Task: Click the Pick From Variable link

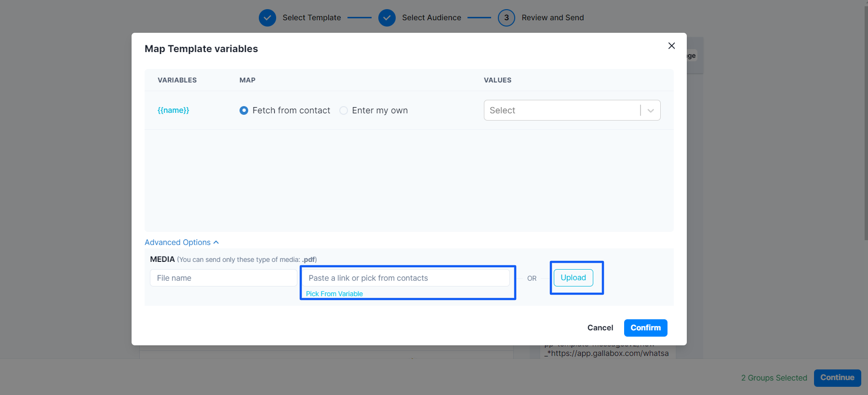Action: pyautogui.click(x=334, y=294)
